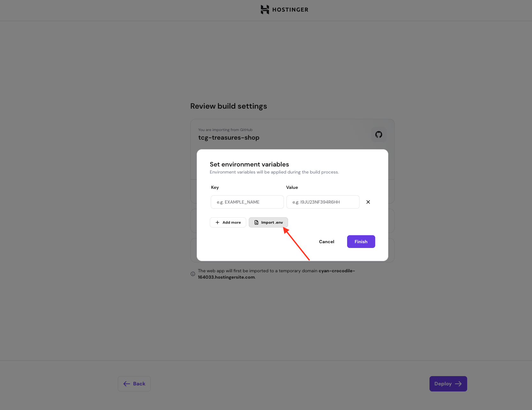The height and width of the screenshot is (410, 532).
Task: Click the Deploy button label
Action: click(443, 384)
